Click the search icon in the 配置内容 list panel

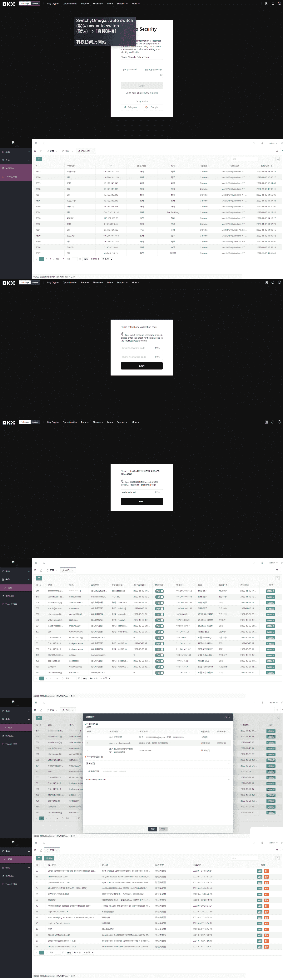tap(278, 858)
